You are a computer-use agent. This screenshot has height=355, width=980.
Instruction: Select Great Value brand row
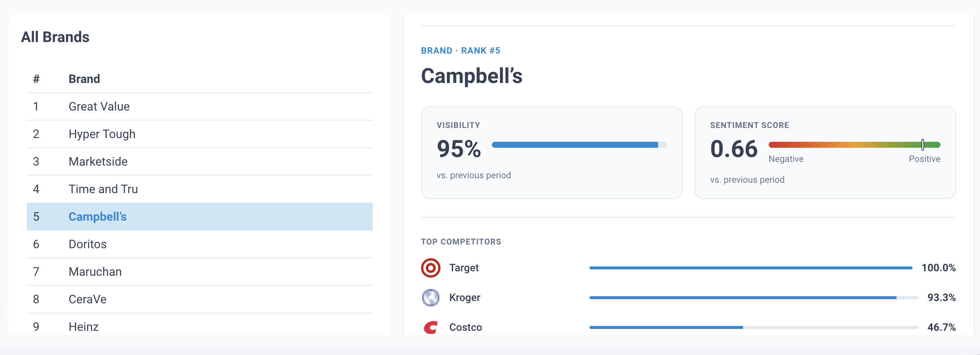coord(199,106)
